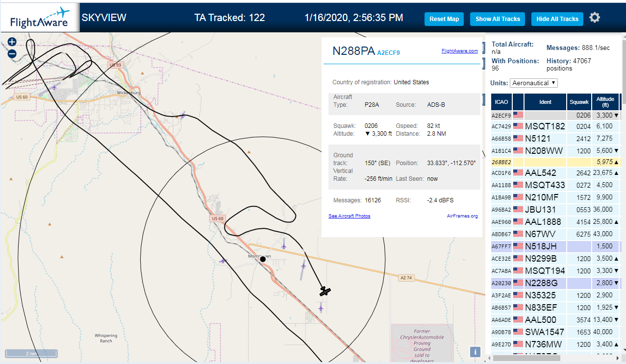
Task: Sort table by ICAO column
Action: coord(501,102)
